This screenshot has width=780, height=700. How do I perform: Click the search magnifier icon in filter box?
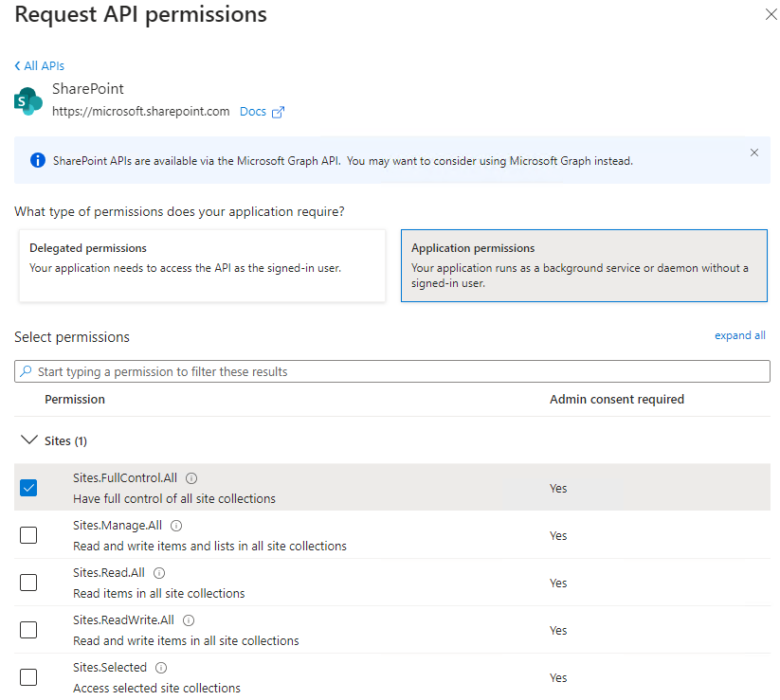click(26, 371)
